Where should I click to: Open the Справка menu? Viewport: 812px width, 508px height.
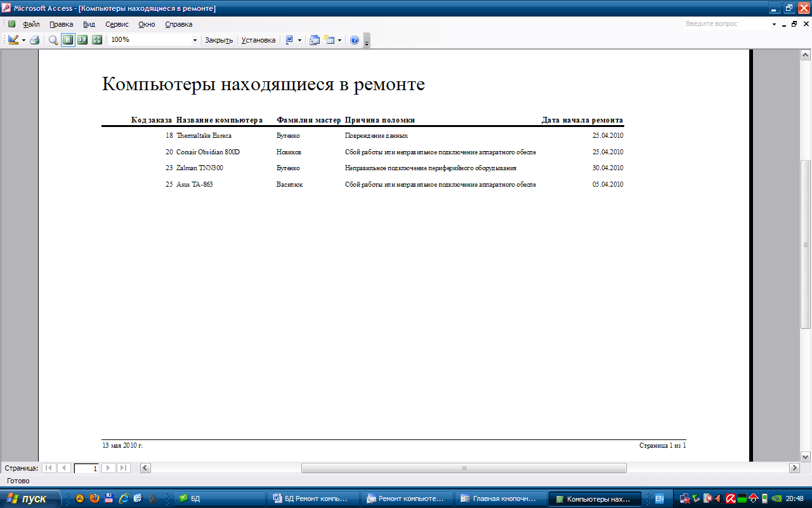click(179, 24)
